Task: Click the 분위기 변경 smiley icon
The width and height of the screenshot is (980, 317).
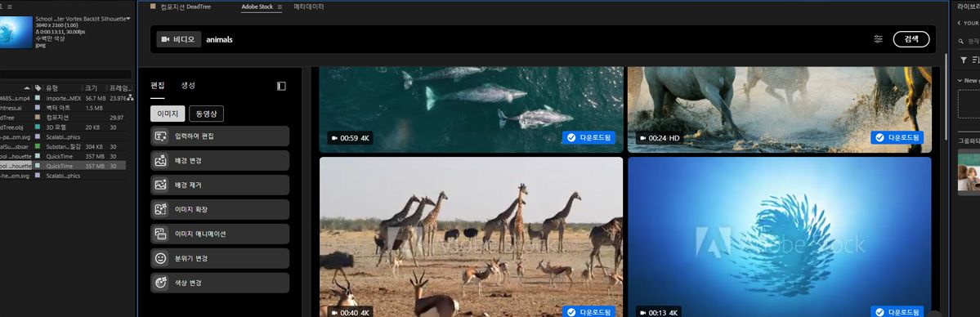Action: coord(161,258)
